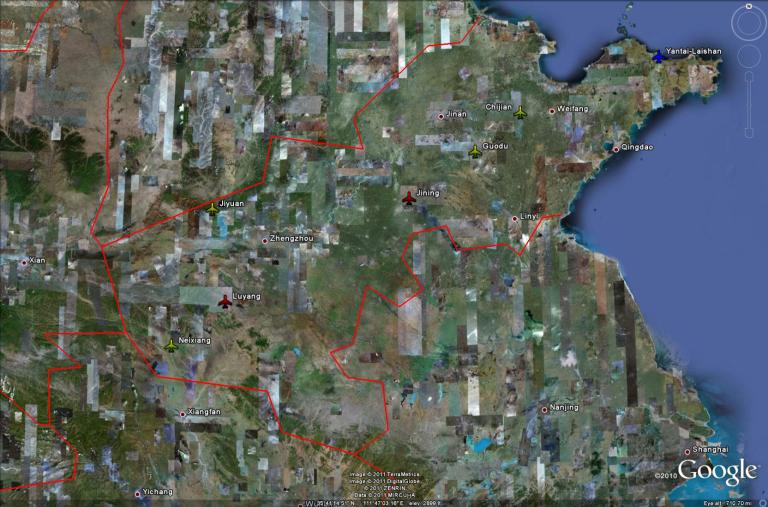768x507 pixels.
Task: Click the Yichang city placemark
Action: click(x=138, y=493)
